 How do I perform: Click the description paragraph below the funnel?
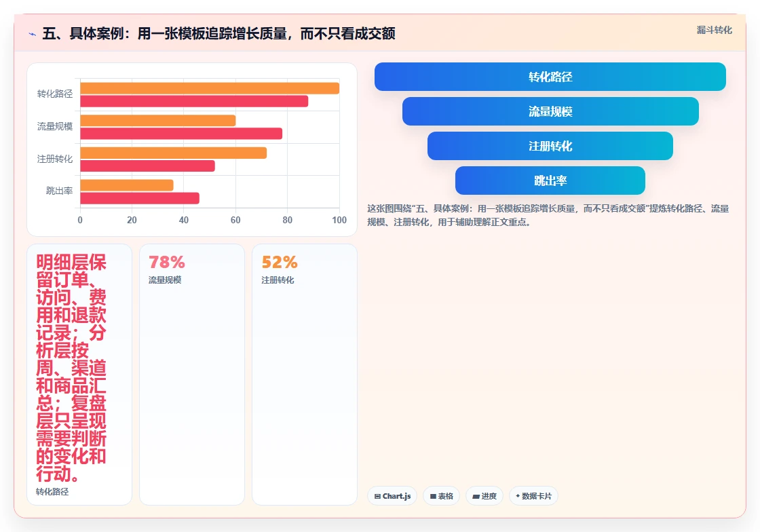pos(548,215)
